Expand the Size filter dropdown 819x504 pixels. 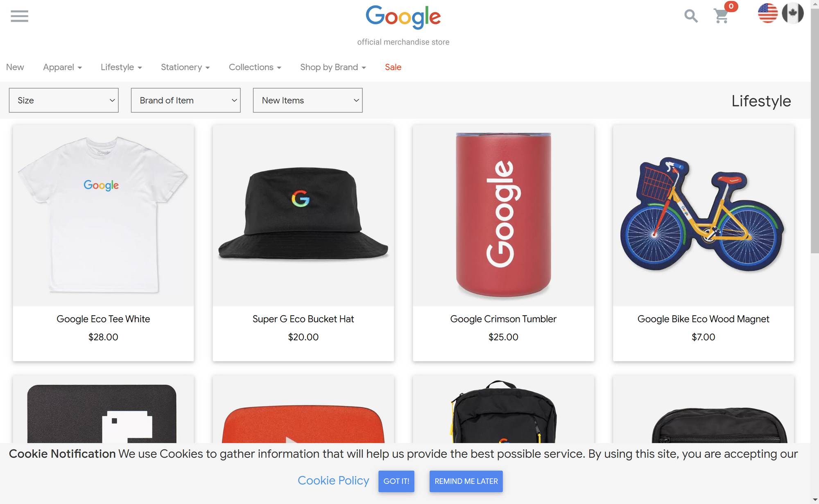63,100
